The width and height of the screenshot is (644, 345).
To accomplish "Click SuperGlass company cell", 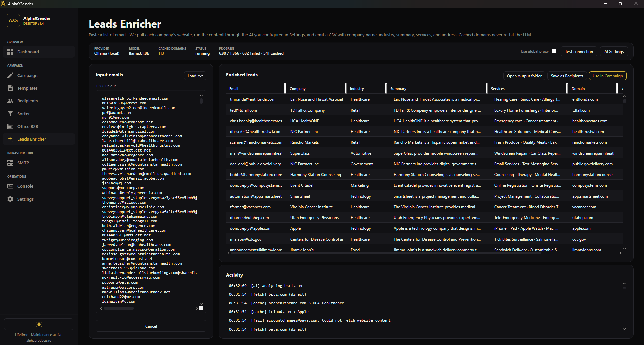I will point(300,153).
